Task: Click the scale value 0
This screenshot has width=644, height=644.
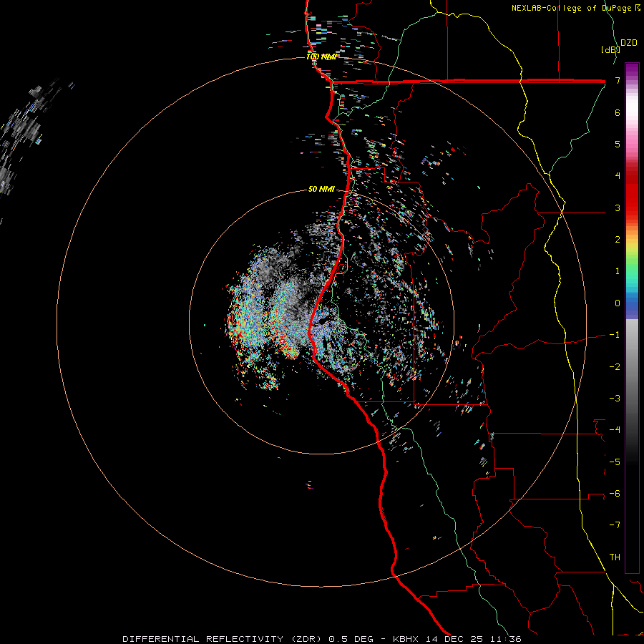Action: pos(618,303)
